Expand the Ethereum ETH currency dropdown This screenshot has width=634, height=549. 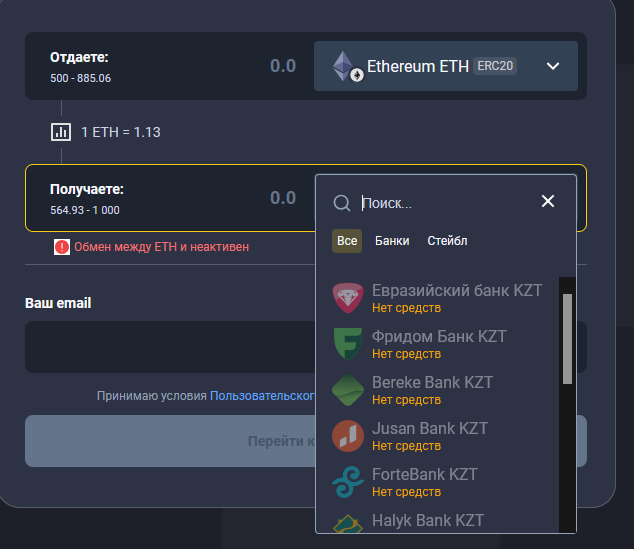tap(554, 66)
